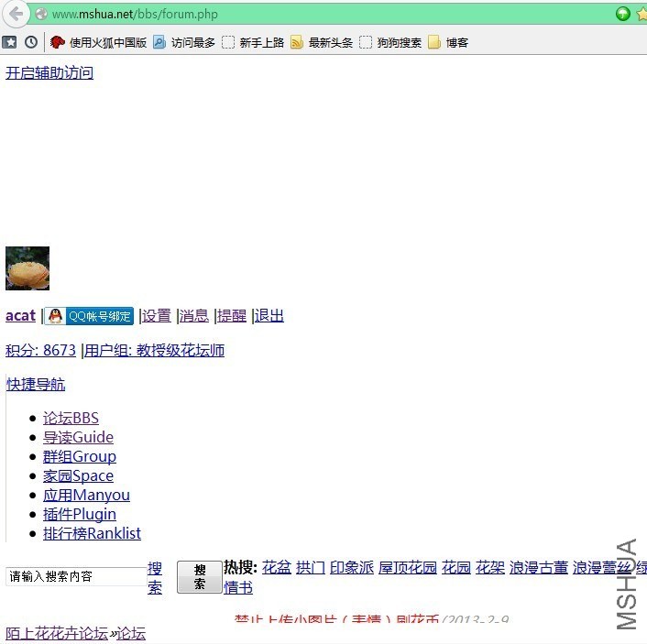
Task: Select 群组Group in navigation
Action: click(x=80, y=457)
